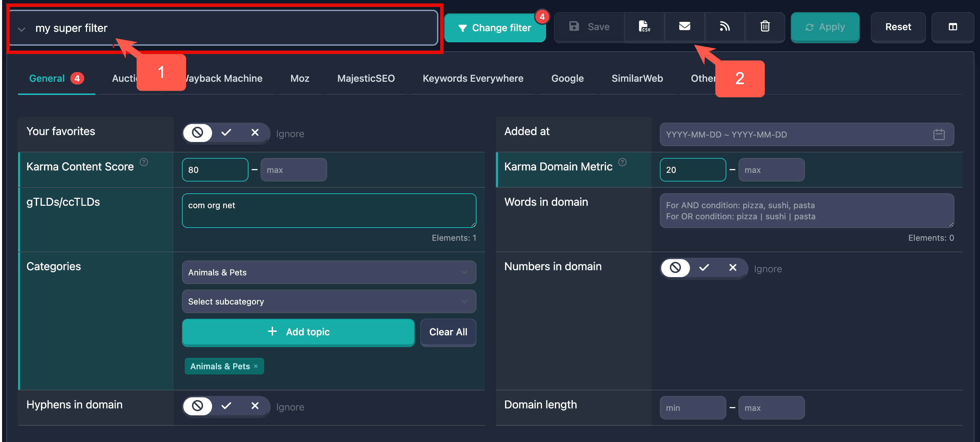980x442 pixels.
Task: Click Clear All for categories
Action: pyautogui.click(x=448, y=332)
